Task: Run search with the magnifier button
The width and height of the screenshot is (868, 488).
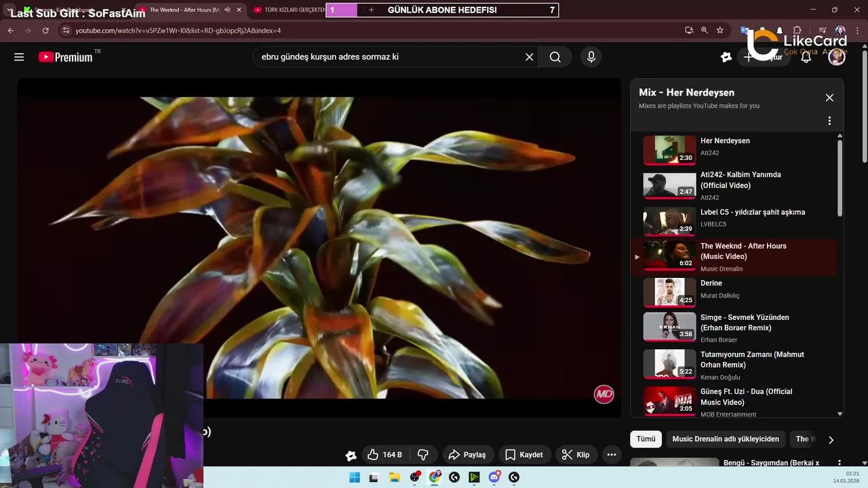Action: click(555, 57)
